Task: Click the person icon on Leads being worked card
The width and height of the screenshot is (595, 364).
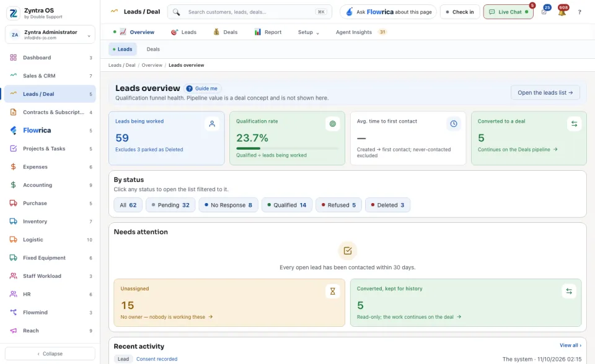Action: click(x=212, y=124)
